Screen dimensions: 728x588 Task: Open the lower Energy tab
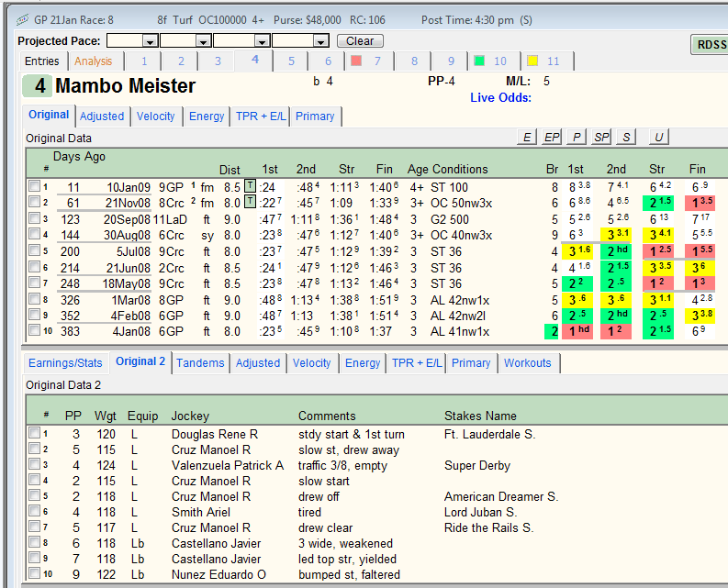(363, 363)
